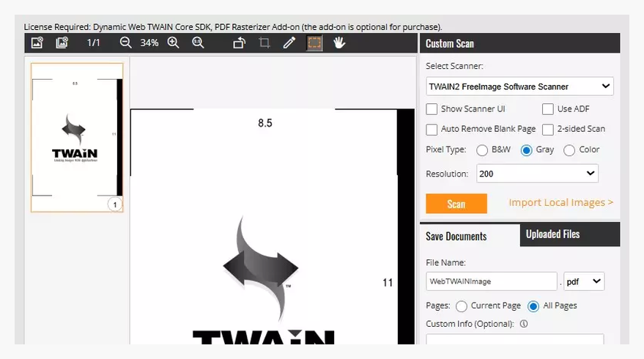Switch to the Save Documents tab
644x359 pixels.
[x=470, y=236]
